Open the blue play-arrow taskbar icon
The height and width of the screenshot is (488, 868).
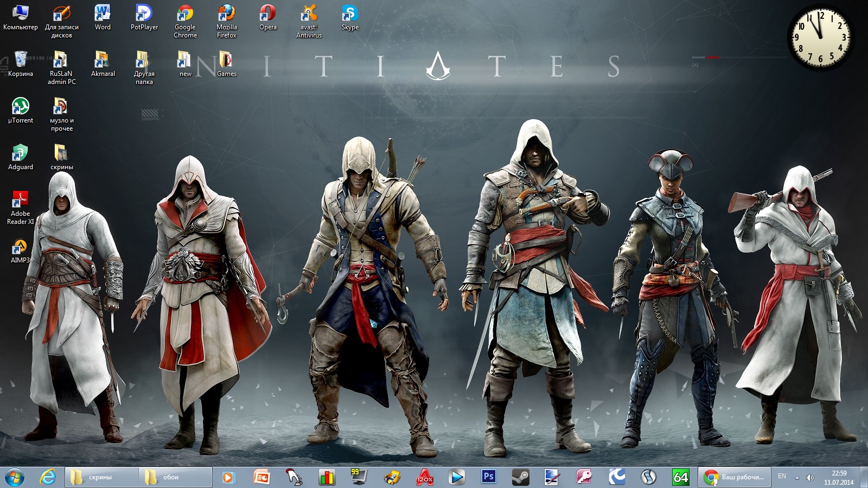[x=457, y=477]
